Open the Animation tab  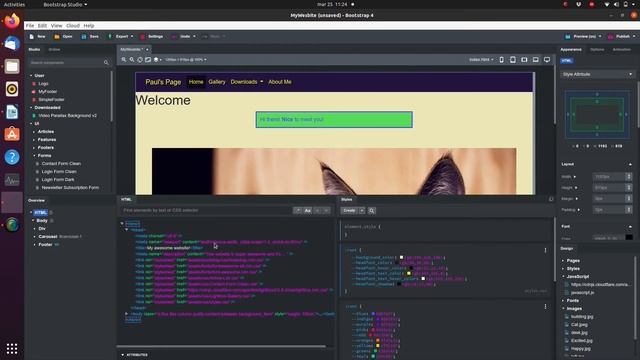[x=622, y=49]
